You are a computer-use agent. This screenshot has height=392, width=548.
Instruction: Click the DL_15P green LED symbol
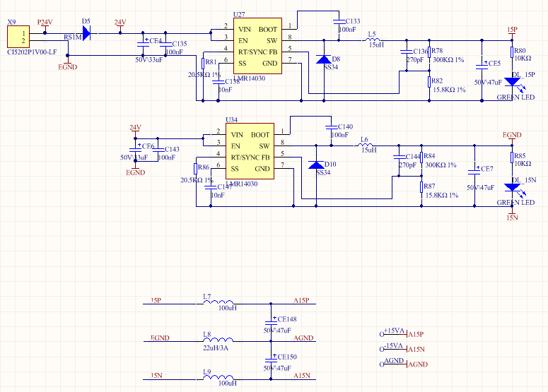513,82
